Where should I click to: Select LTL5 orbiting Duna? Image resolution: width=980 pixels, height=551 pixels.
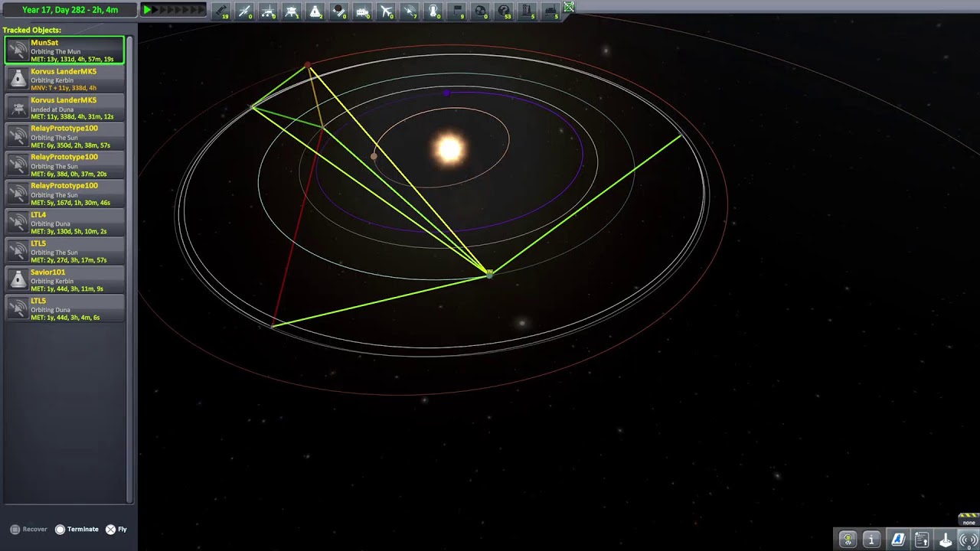pos(64,308)
